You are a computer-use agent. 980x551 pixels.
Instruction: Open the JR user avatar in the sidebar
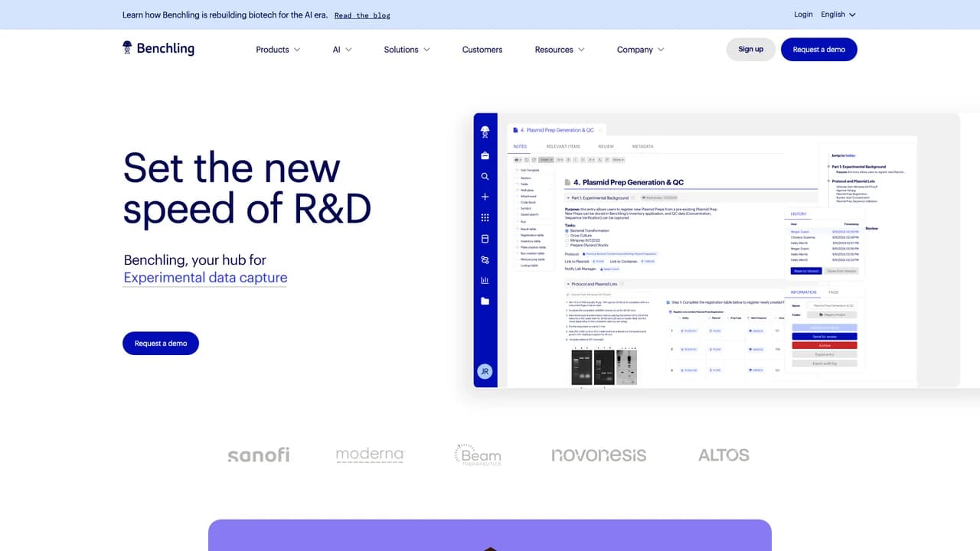click(x=484, y=371)
